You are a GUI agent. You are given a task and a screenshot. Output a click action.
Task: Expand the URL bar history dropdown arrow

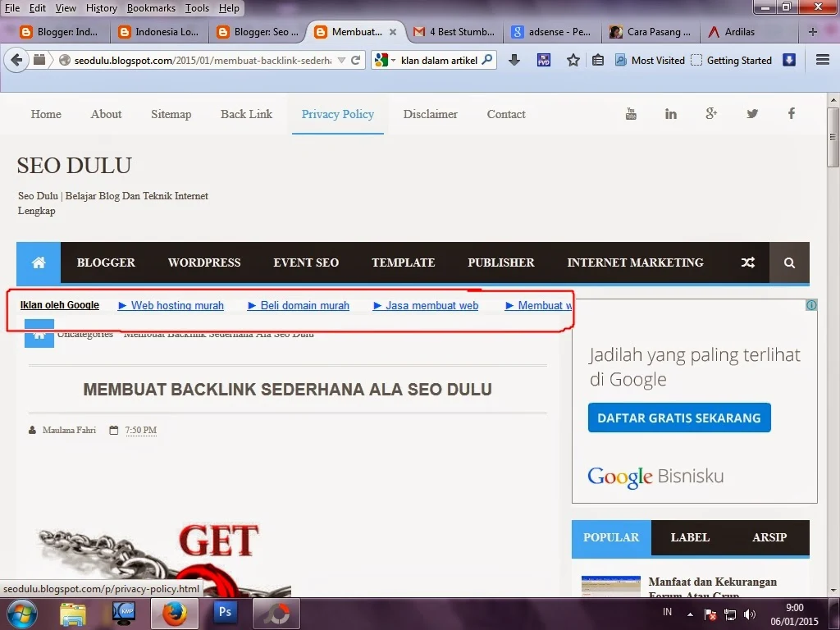(x=341, y=60)
